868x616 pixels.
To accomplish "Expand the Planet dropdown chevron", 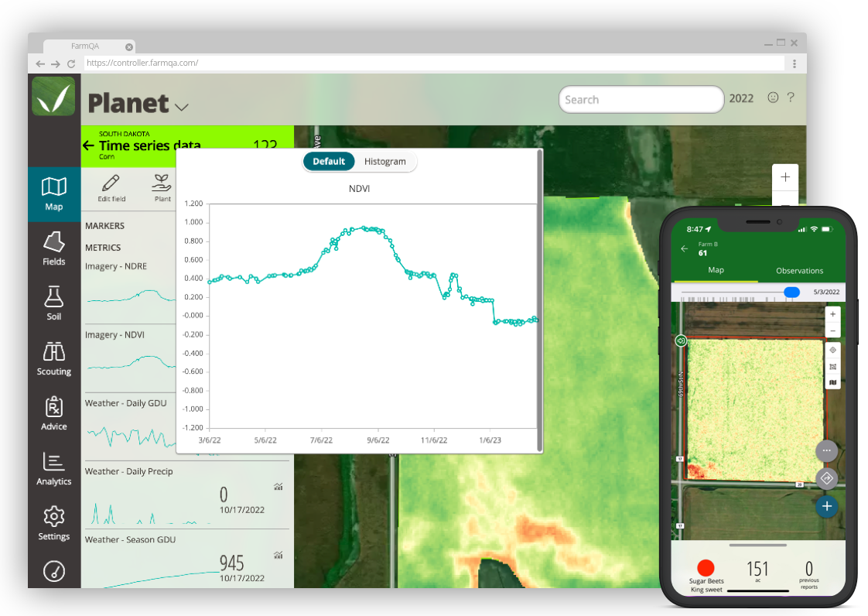I will [x=182, y=107].
